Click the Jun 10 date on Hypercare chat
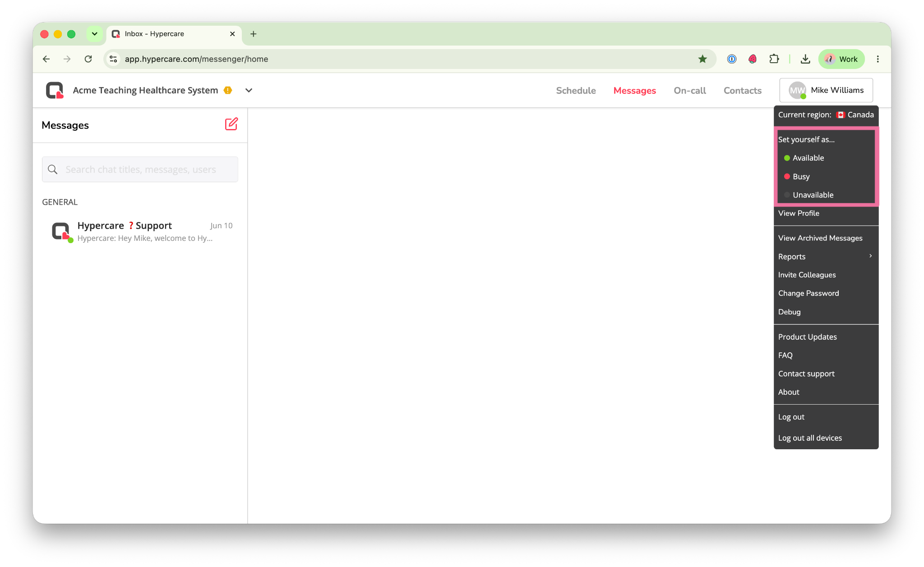The width and height of the screenshot is (924, 567). click(x=221, y=226)
